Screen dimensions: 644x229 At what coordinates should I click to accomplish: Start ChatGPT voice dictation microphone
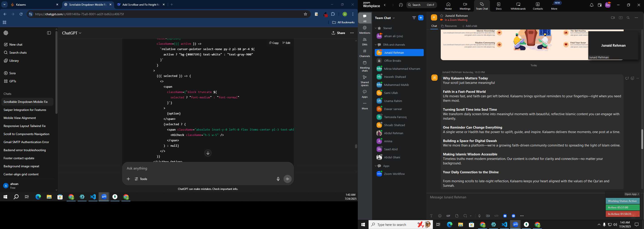(x=278, y=179)
